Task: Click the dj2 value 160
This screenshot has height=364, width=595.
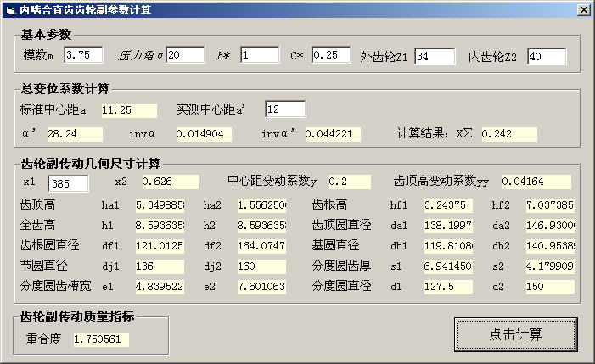Action: click(261, 266)
